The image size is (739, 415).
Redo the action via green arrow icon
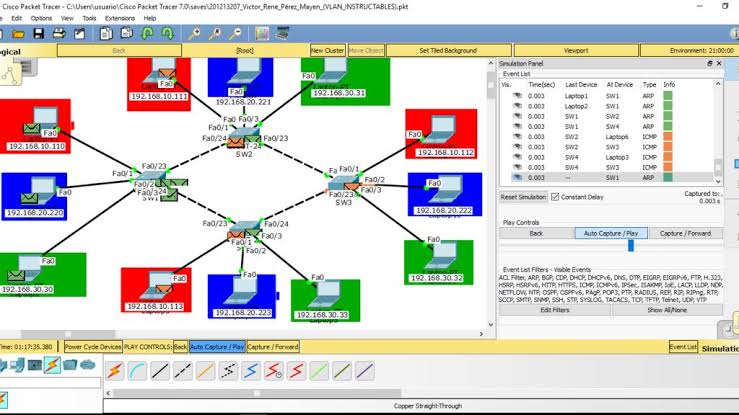(168, 33)
